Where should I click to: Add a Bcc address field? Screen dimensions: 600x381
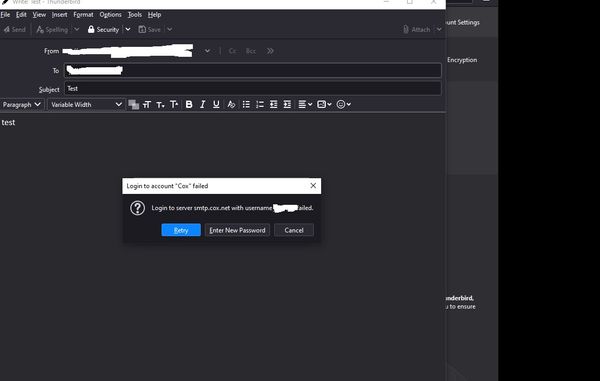click(x=251, y=51)
